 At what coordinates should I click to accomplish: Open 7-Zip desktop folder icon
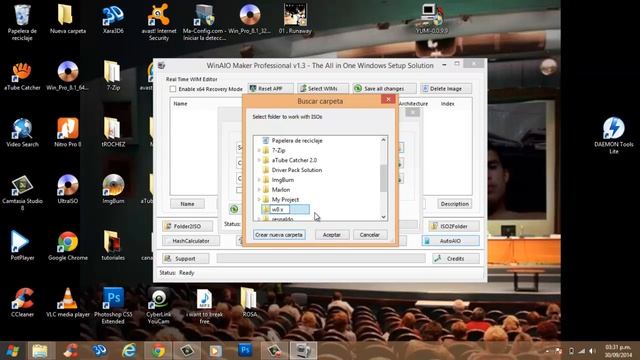click(113, 76)
